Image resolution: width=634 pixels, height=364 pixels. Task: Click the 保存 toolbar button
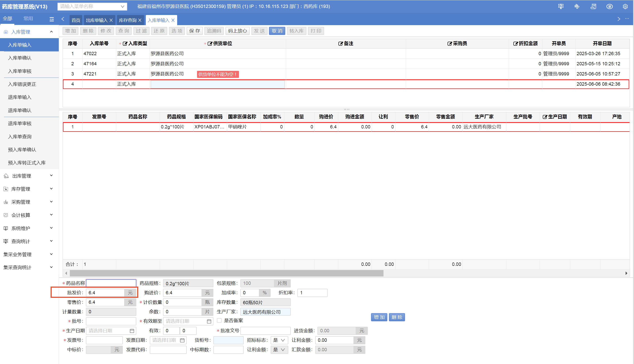point(194,31)
